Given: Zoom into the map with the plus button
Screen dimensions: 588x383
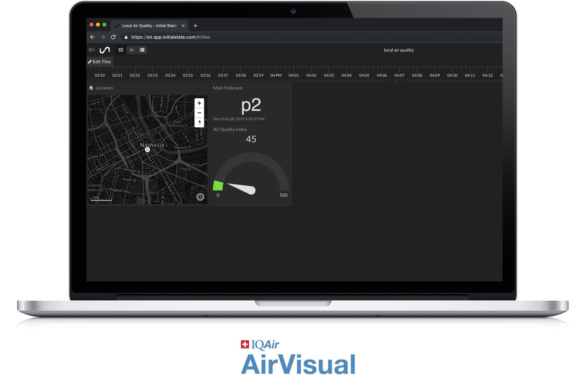Looking at the screenshot, I should [x=199, y=103].
